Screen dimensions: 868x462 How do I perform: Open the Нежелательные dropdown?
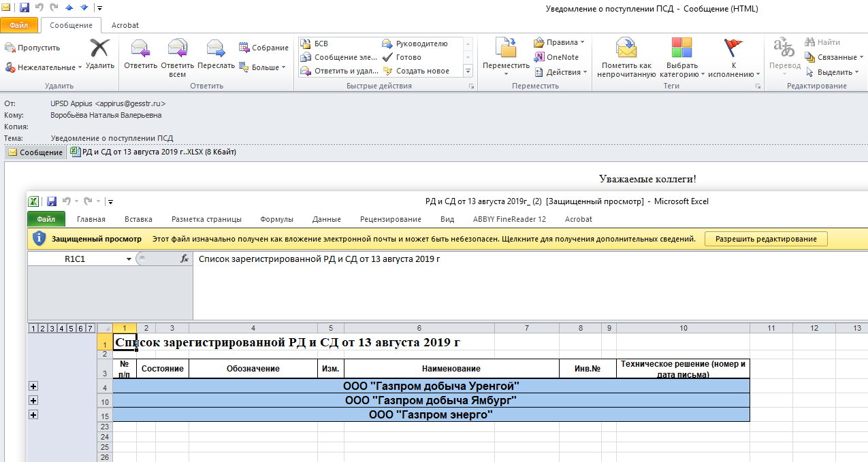coord(44,67)
